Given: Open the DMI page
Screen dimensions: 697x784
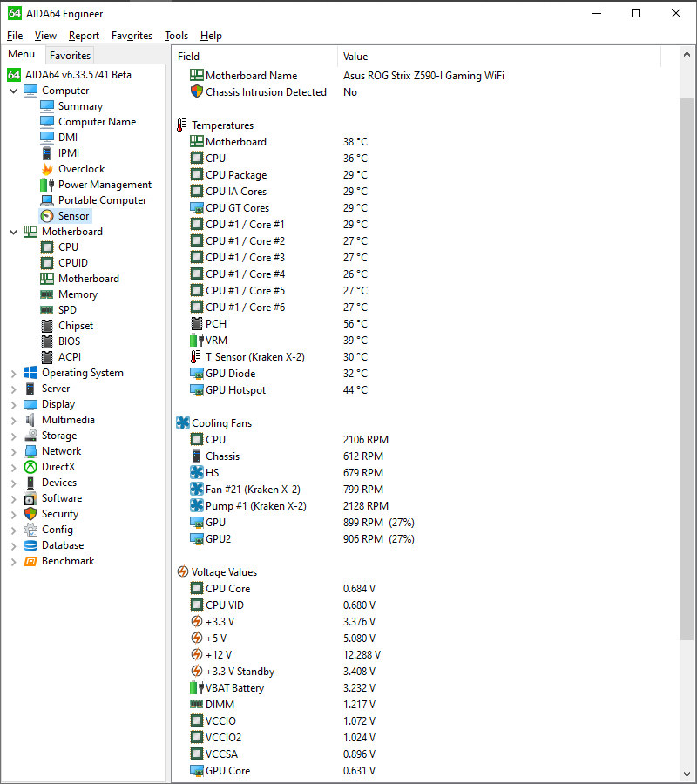Looking at the screenshot, I should (x=70, y=137).
